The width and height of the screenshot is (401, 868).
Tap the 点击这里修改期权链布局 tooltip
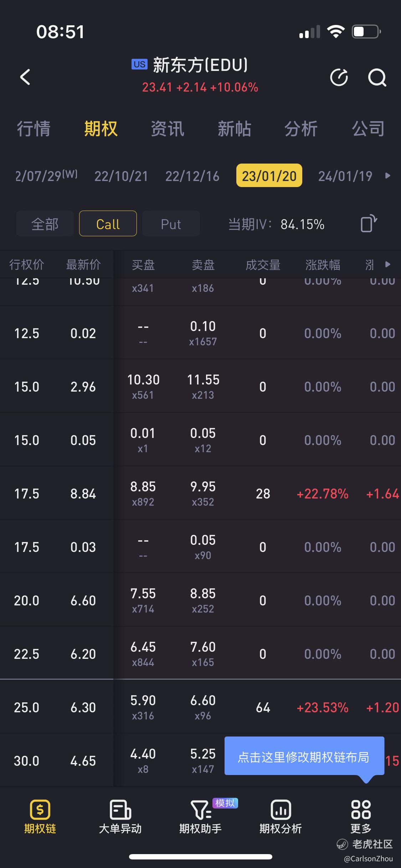304,756
